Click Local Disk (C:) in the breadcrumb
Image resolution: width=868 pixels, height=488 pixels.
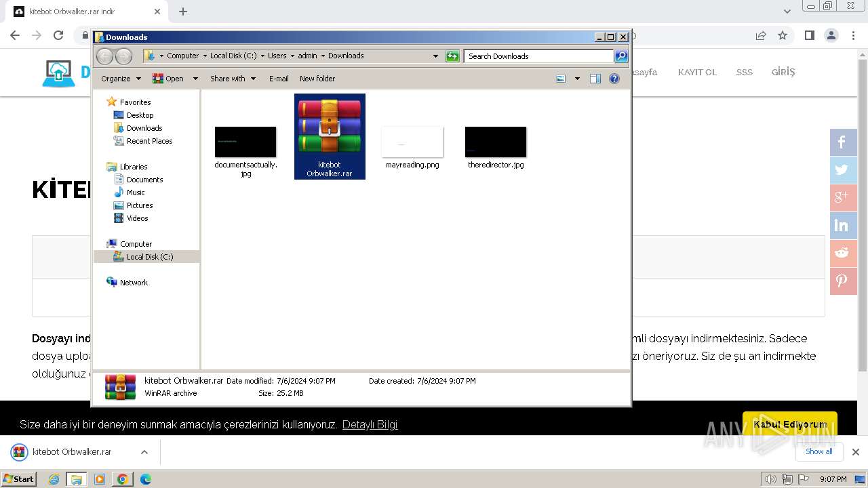[233, 56]
